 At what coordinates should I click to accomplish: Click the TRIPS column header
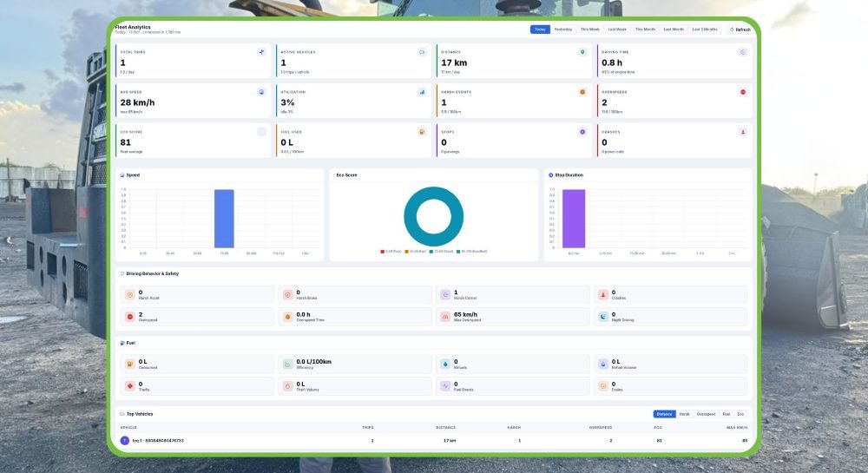coord(368,428)
